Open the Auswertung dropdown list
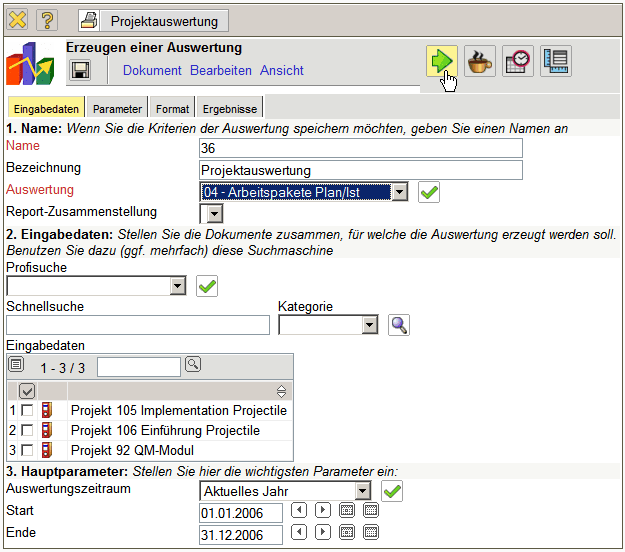Image resolution: width=625 pixels, height=552 pixels. [x=399, y=192]
